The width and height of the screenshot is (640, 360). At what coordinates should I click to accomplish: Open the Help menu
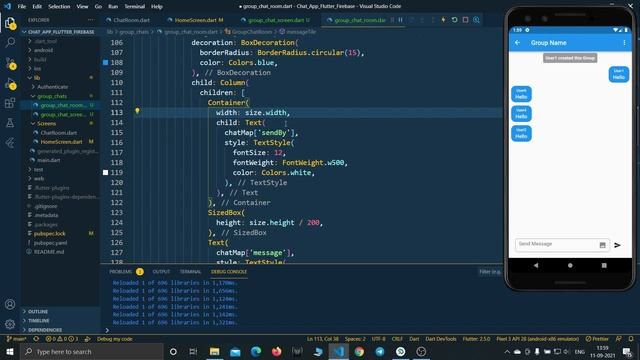coord(157,6)
